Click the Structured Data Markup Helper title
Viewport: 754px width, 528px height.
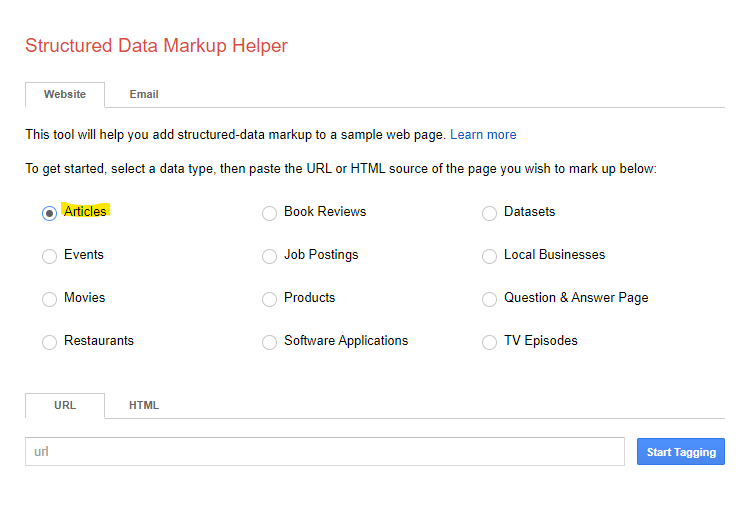[156, 46]
